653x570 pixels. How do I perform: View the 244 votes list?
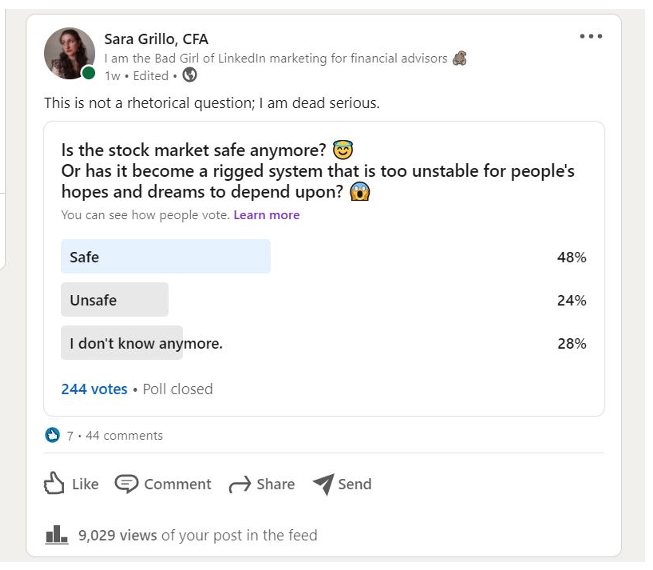[x=94, y=389]
